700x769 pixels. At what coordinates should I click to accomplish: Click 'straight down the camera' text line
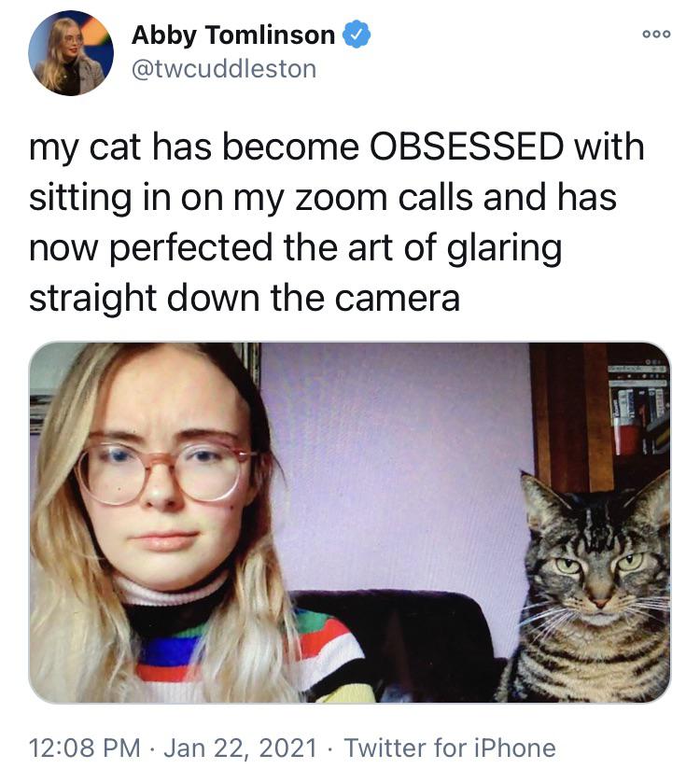tap(245, 298)
